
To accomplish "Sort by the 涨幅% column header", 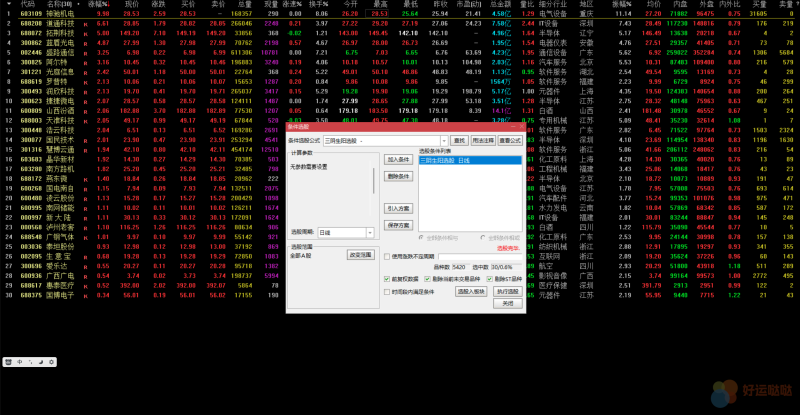I will point(98,4).
